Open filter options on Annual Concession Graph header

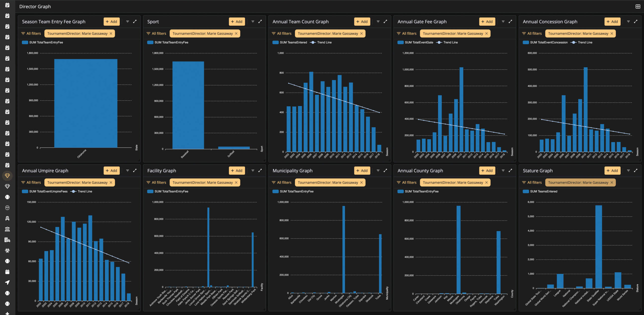tap(628, 22)
